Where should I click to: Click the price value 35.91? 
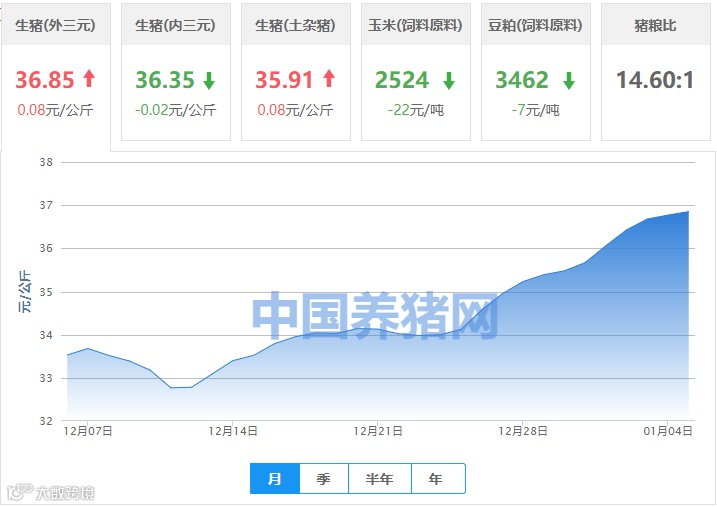click(284, 80)
